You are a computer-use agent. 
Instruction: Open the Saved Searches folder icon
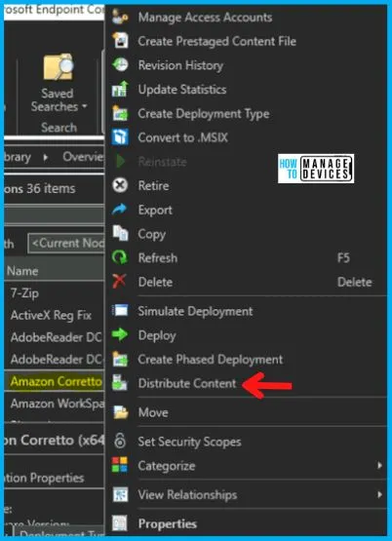58,67
